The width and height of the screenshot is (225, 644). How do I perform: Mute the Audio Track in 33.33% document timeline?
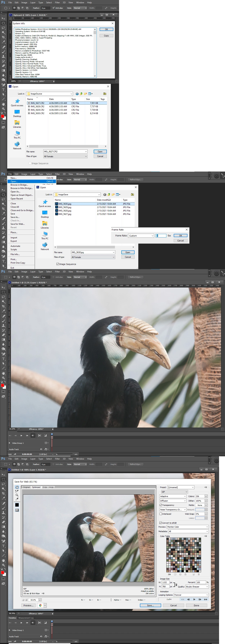click(x=41, y=449)
